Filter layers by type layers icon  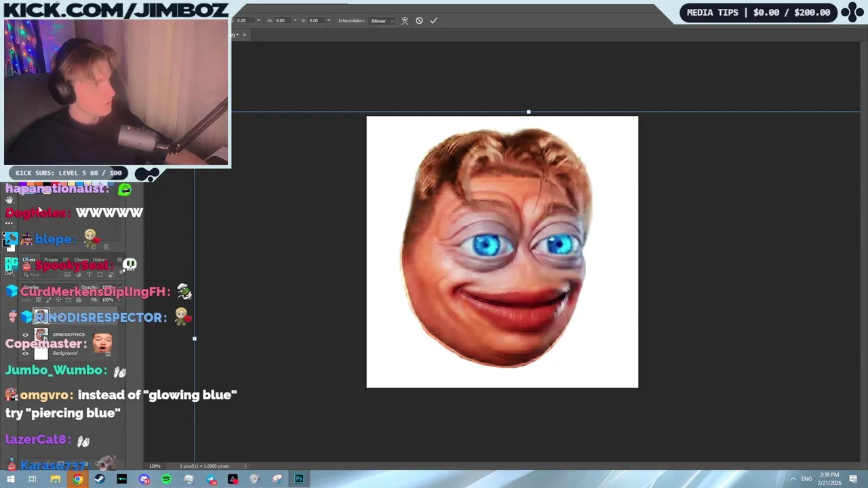point(90,274)
